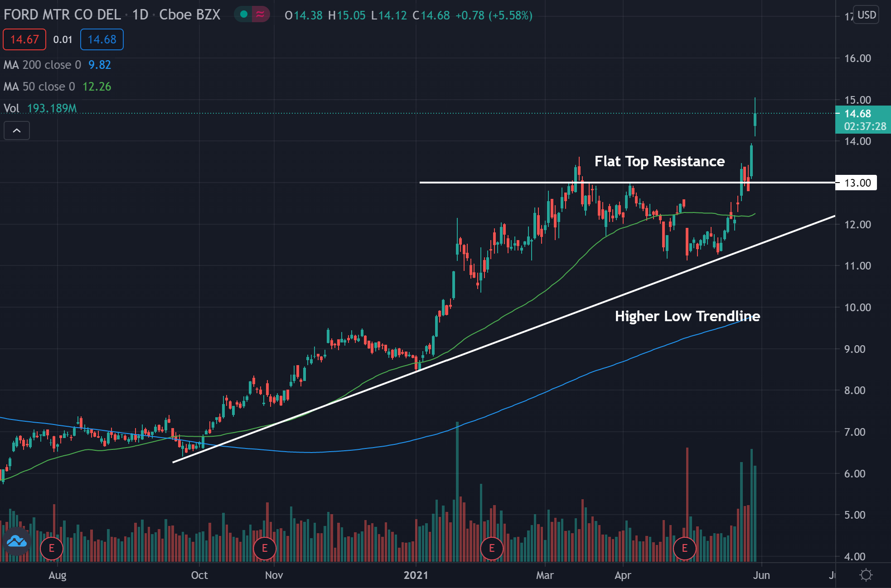Screen dimensions: 891x588
Task: Click the Cboe BZX exchange label
Action: coord(189,15)
